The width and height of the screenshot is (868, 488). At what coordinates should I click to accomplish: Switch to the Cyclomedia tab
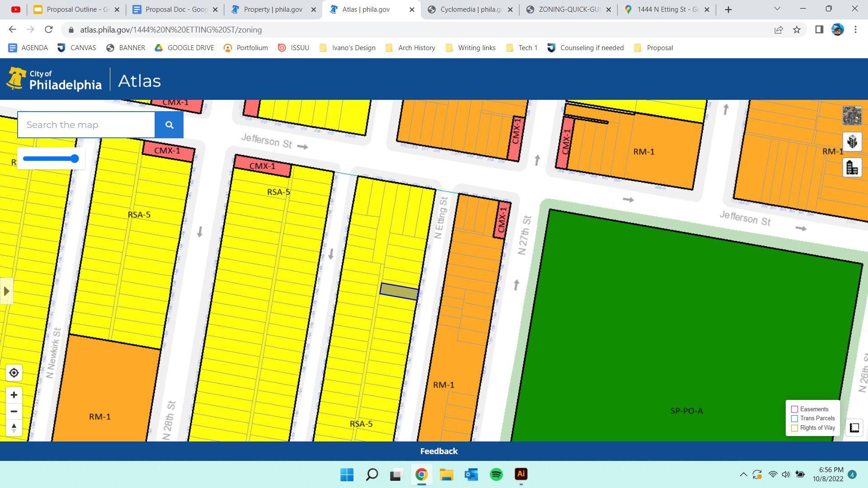(x=470, y=9)
